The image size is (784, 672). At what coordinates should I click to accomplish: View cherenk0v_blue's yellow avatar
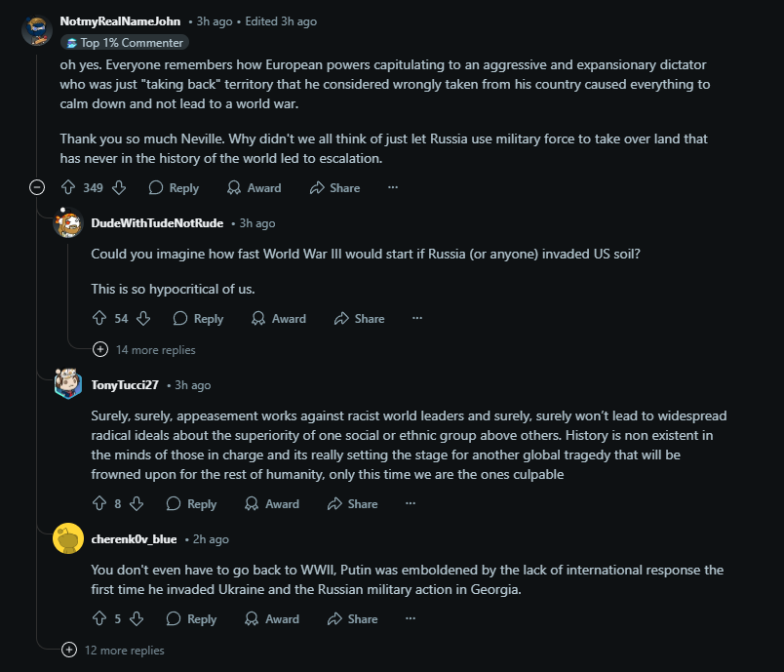click(x=68, y=538)
